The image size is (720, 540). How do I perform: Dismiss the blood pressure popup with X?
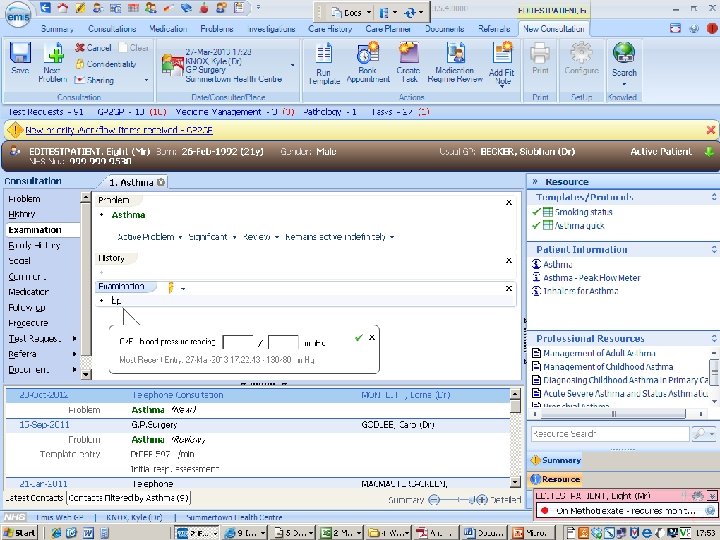coord(372,337)
